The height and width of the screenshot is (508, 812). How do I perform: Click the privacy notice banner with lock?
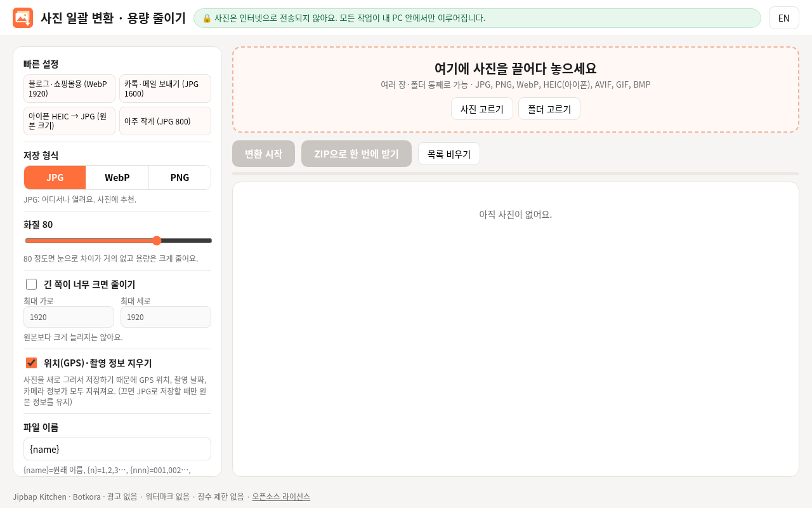point(477,18)
